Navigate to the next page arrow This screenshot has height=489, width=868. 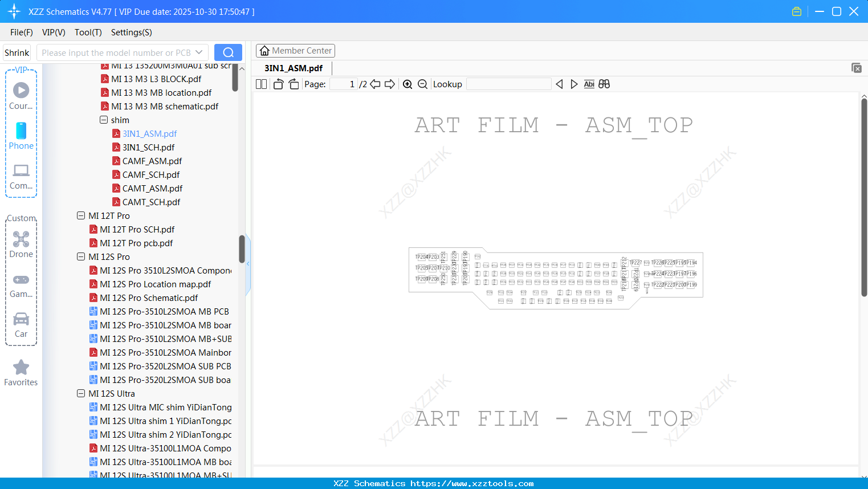pos(389,83)
